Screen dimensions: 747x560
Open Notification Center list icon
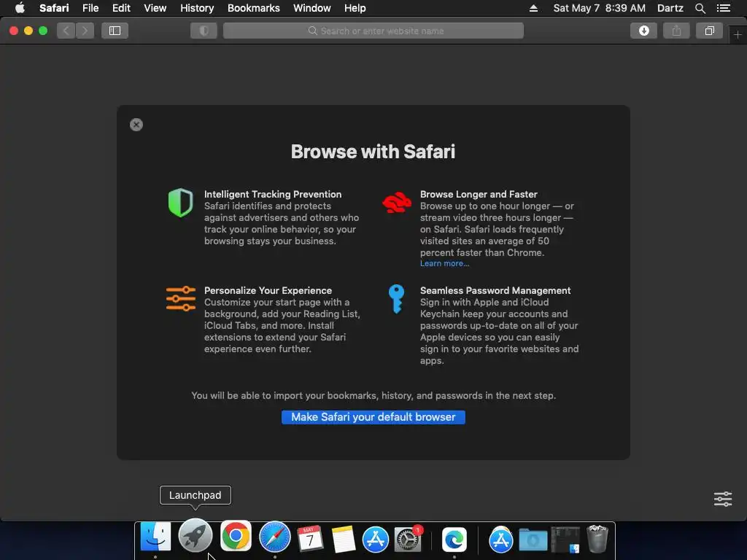click(x=723, y=8)
